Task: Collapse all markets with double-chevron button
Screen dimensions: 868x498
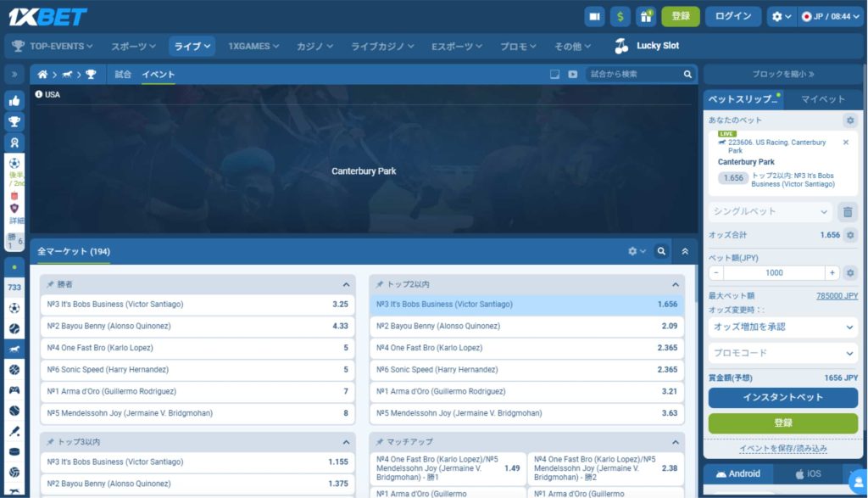Action: pos(685,251)
